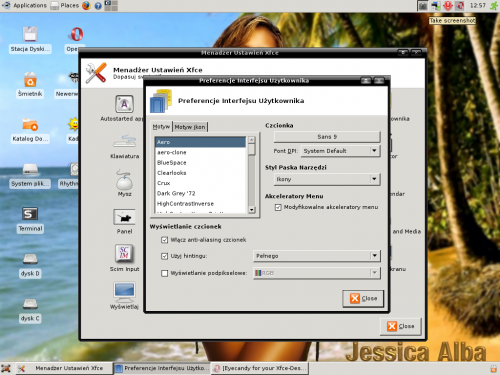The image size is (500, 375).
Task: Click Close in the Preferencje Interfejsu dialog
Action: coord(363,298)
